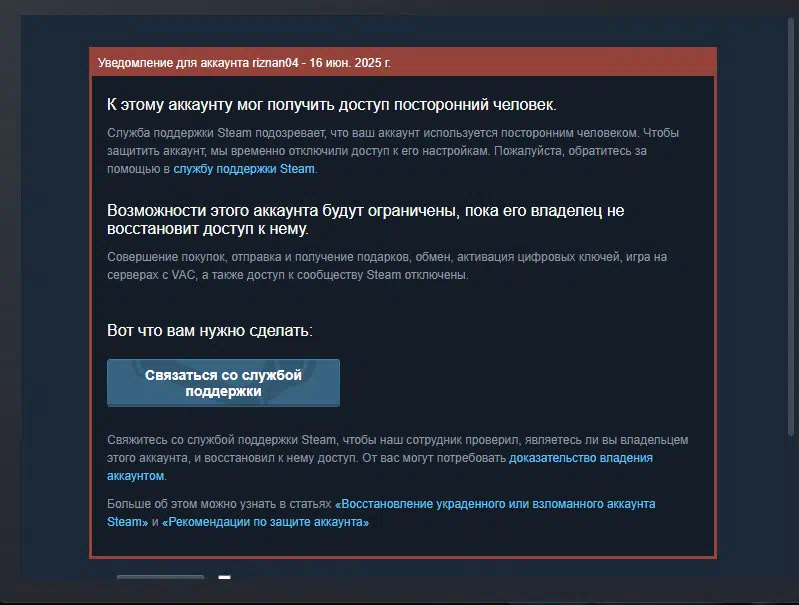Open the «службу поддержки Steam» link

[x=244, y=169]
